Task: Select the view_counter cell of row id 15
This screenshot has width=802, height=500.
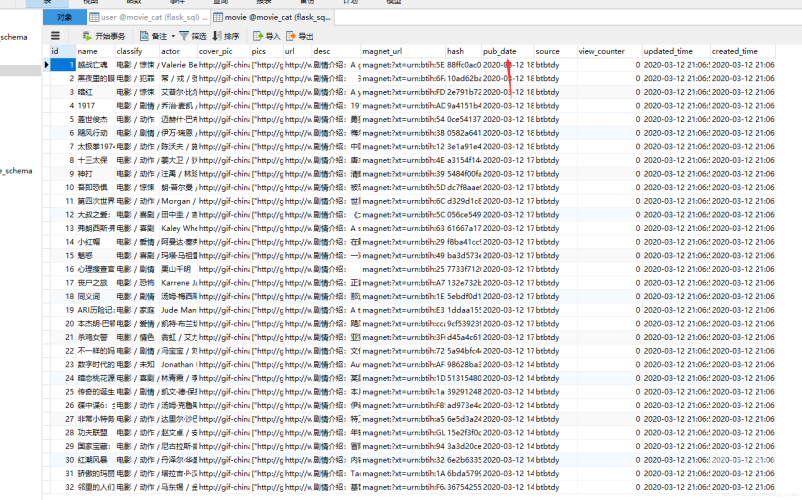Action: tap(610, 255)
